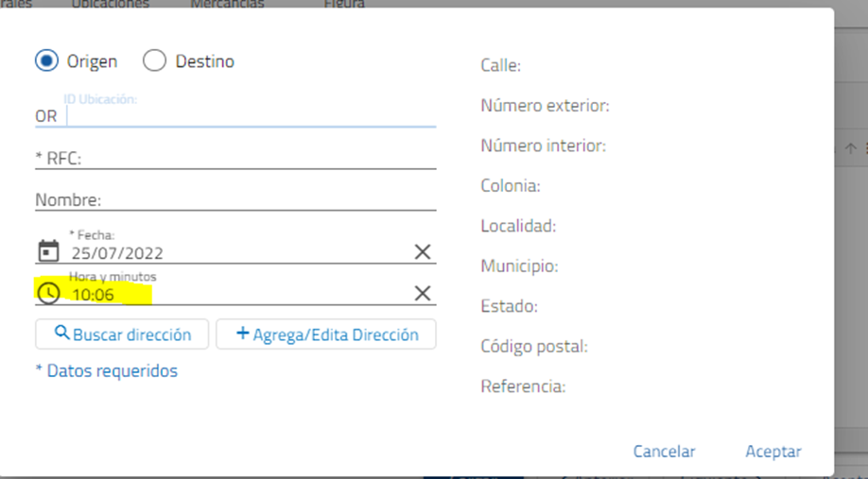868x479 pixels.
Task: Click the Agrega/Edita Dirección button label
Action: click(335, 334)
